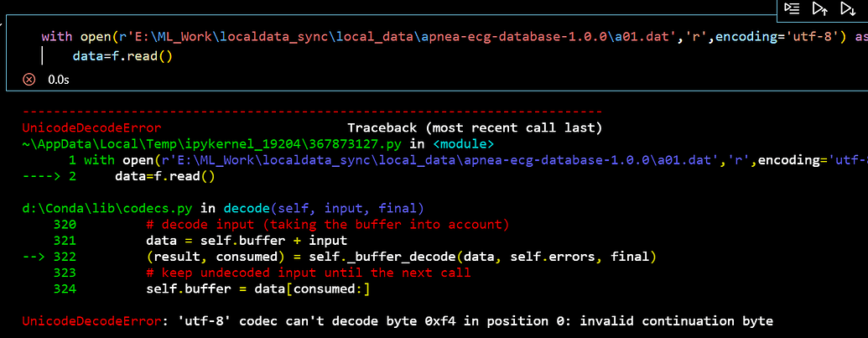This screenshot has height=338, width=868.
Task: Click the <module> label in traceback
Action: [463, 144]
